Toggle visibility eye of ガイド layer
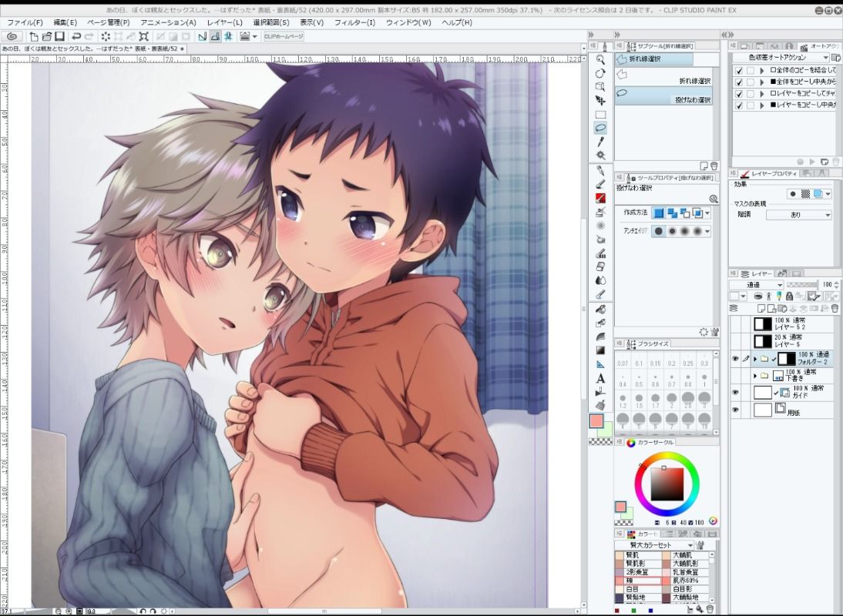The width and height of the screenshot is (843, 616). [735, 393]
